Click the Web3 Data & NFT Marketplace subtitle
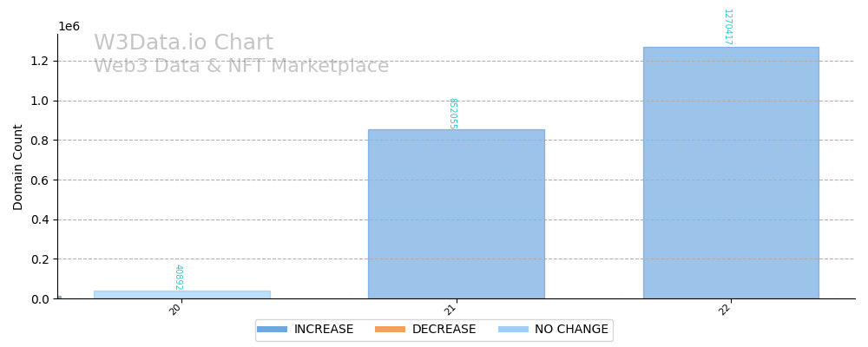 [x=241, y=67]
